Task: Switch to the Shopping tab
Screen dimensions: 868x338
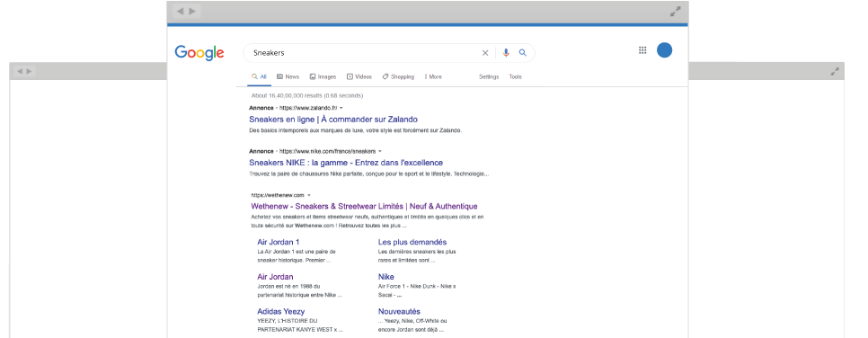Action: pos(398,77)
